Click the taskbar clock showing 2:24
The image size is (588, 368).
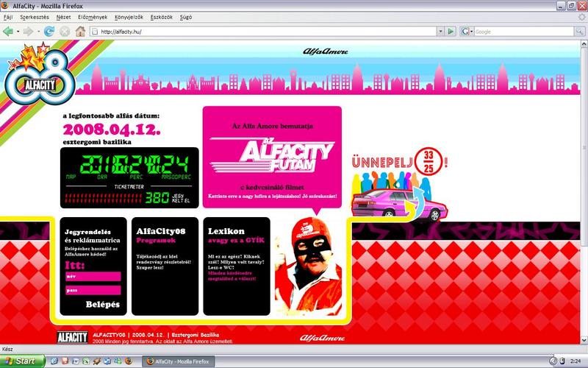tap(576, 361)
